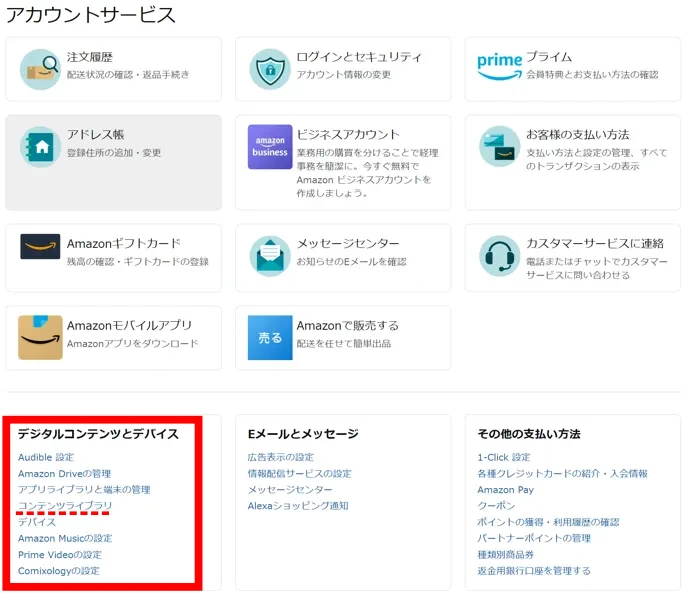The width and height of the screenshot is (700, 597).
Task: Open 返金用銀行口座を管理する link
Action: pyautogui.click(x=534, y=571)
